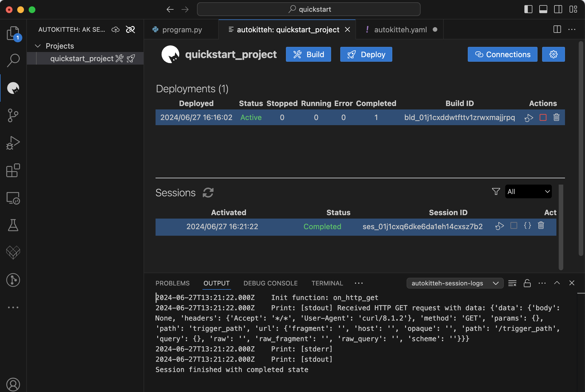The height and width of the screenshot is (392, 585).
Task: Refresh the Sessions list
Action: (208, 193)
